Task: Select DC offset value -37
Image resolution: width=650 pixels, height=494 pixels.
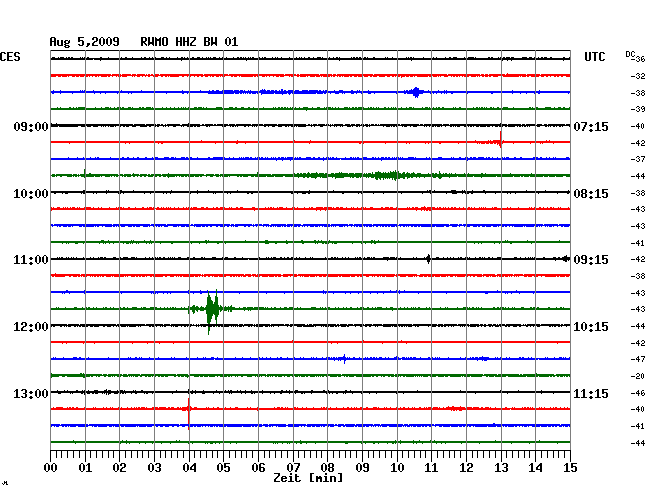Action: coord(638,159)
